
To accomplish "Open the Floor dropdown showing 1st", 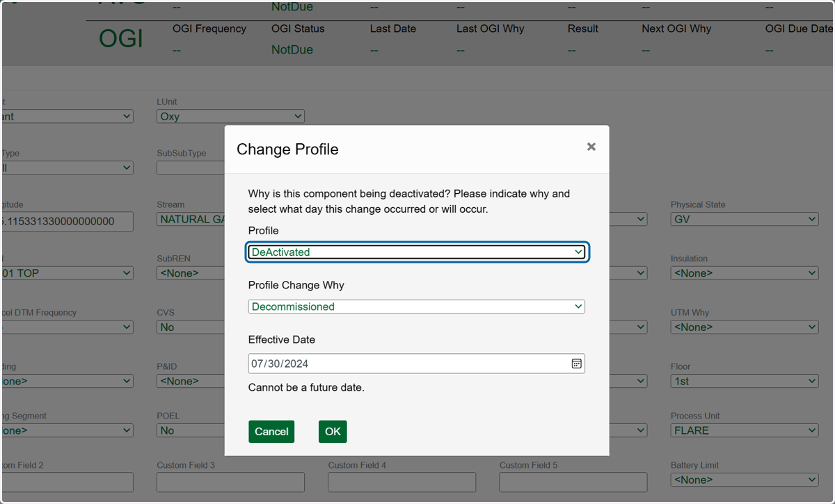I will (745, 381).
